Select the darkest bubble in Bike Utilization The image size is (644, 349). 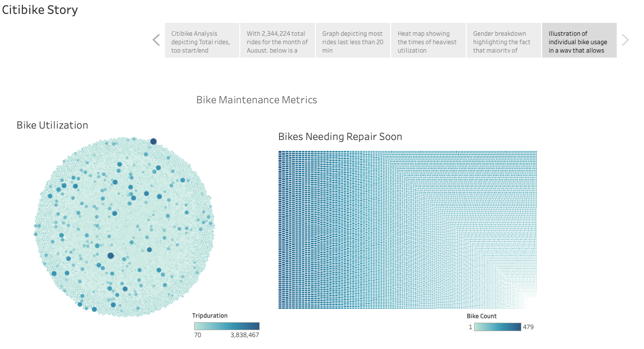pyautogui.click(x=110, y=255)
